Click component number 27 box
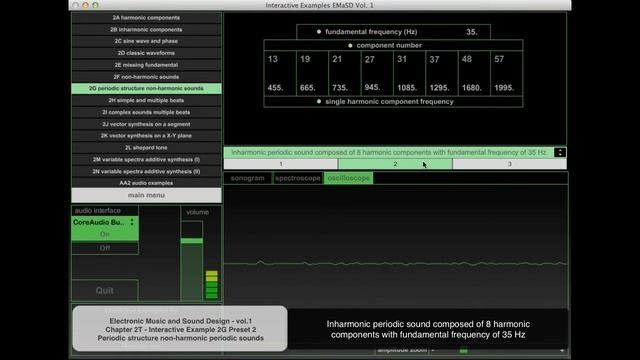 (x=370, y=60)
